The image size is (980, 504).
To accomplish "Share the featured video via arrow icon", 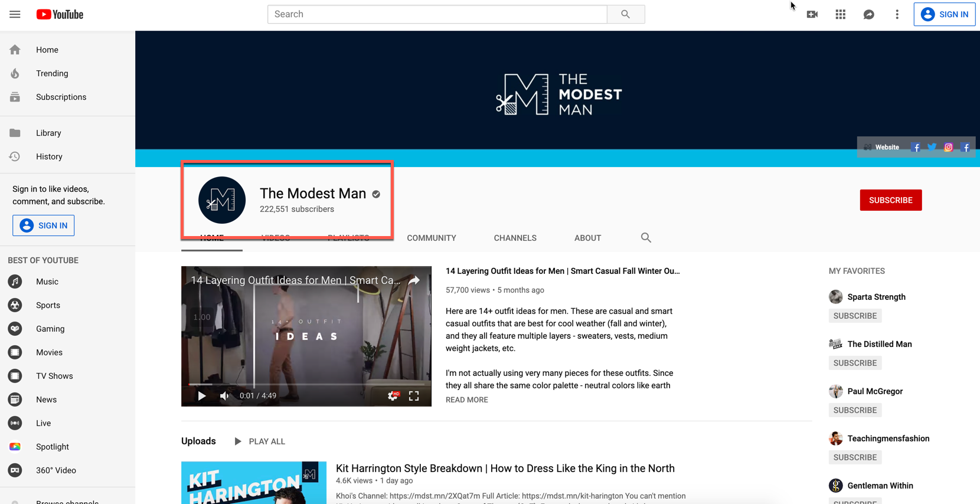I will point(414,280).
